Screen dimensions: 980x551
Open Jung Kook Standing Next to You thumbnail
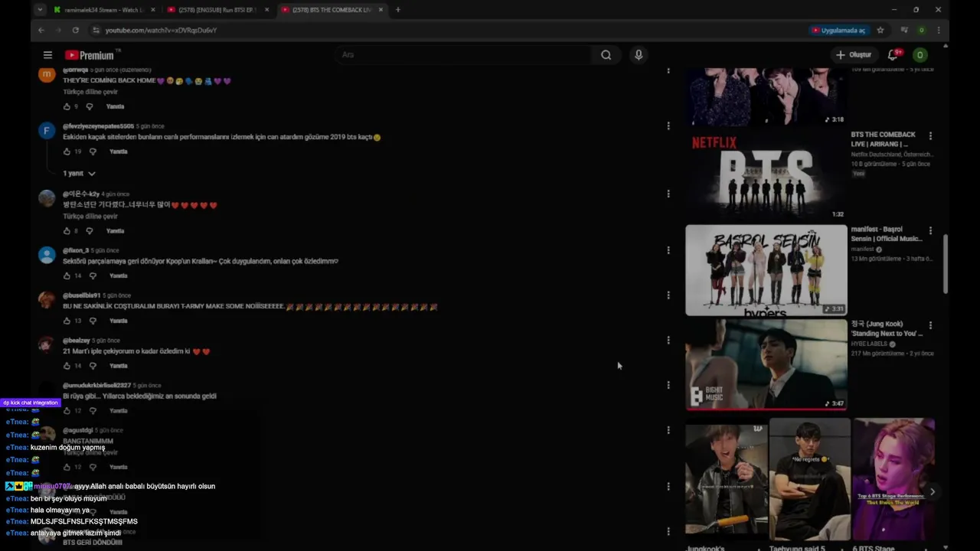[x=766, y=365]
